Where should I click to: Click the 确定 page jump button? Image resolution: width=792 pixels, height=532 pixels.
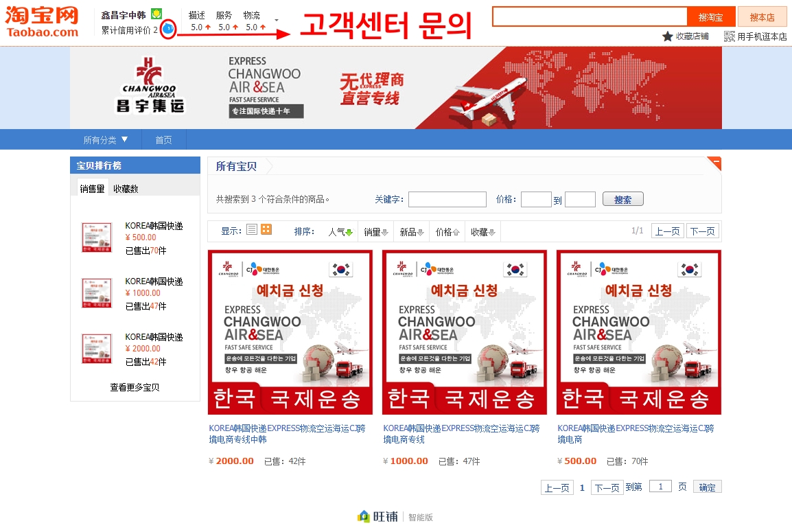click(x=707, y=487)
